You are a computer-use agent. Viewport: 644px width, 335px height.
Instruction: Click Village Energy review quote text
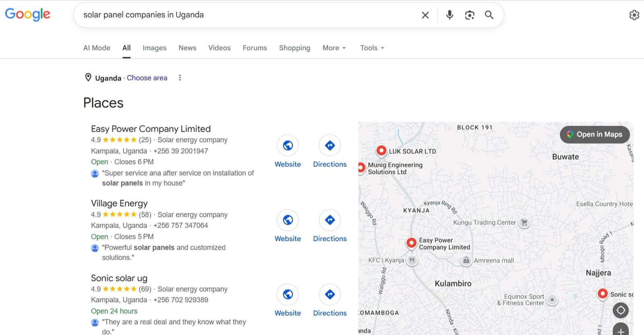[x=164, y=252]
